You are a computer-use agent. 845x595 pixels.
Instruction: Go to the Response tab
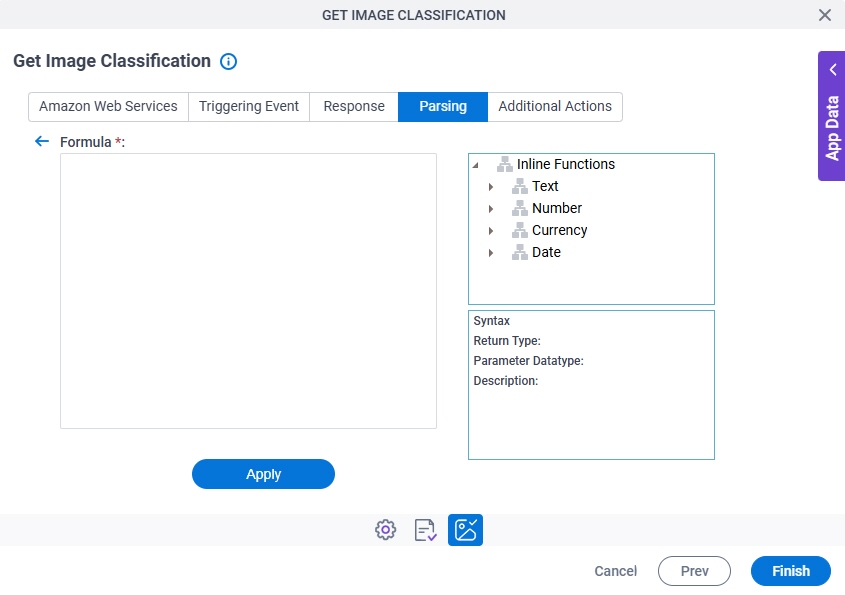pos(354,107)
